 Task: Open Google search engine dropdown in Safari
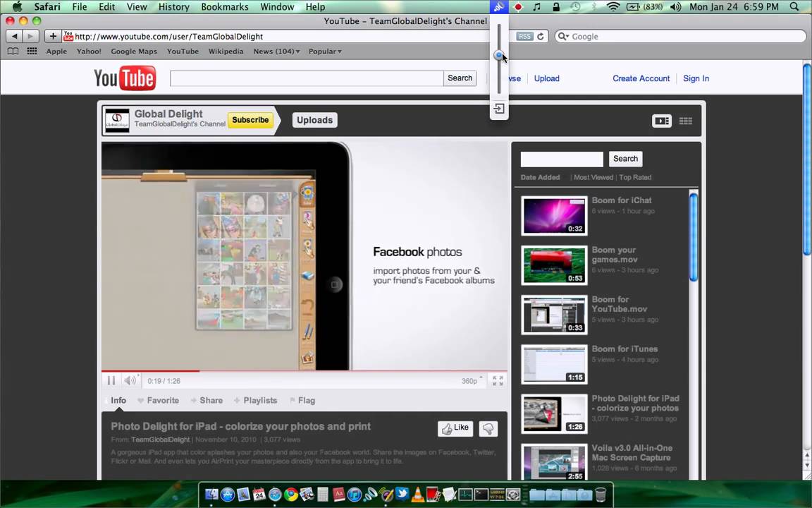563,36
